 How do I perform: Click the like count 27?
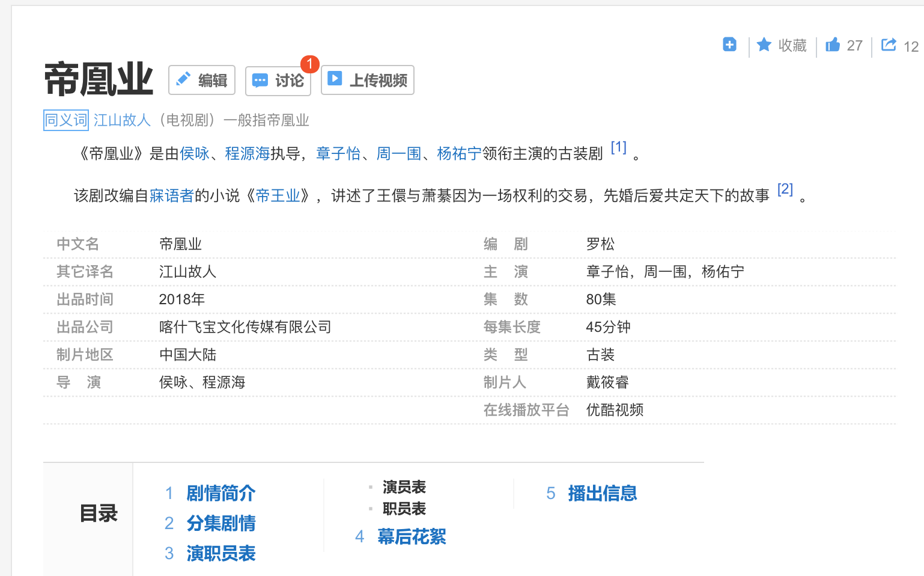pos(855,46)
